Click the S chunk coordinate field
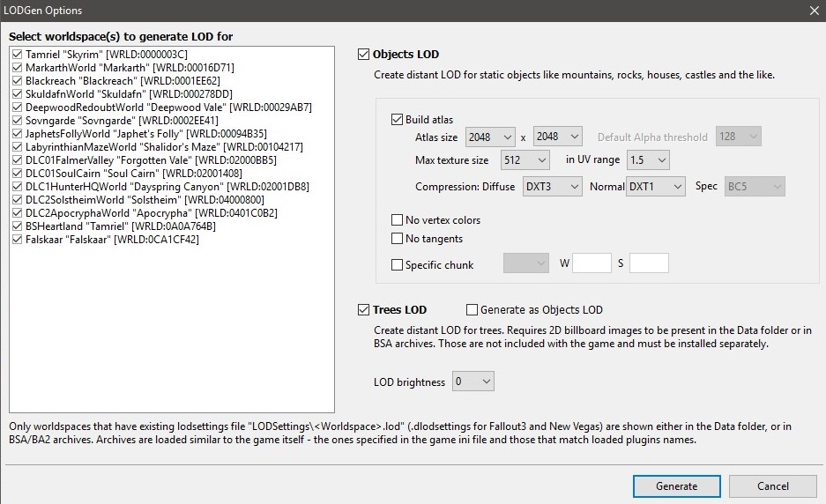The width and height of the screenshot is (826, 504). point(649,263)
